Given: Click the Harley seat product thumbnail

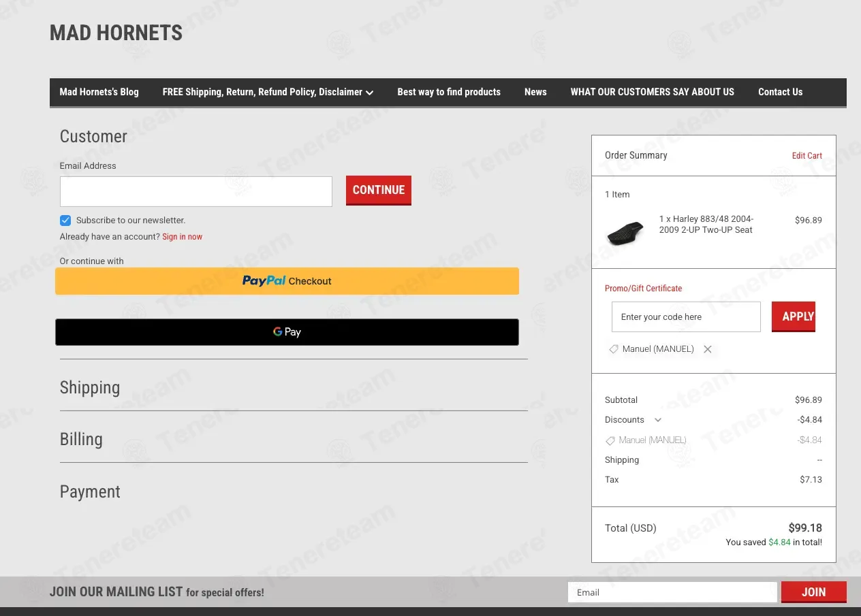Looking at the screenshot, I should pos(625,233).
